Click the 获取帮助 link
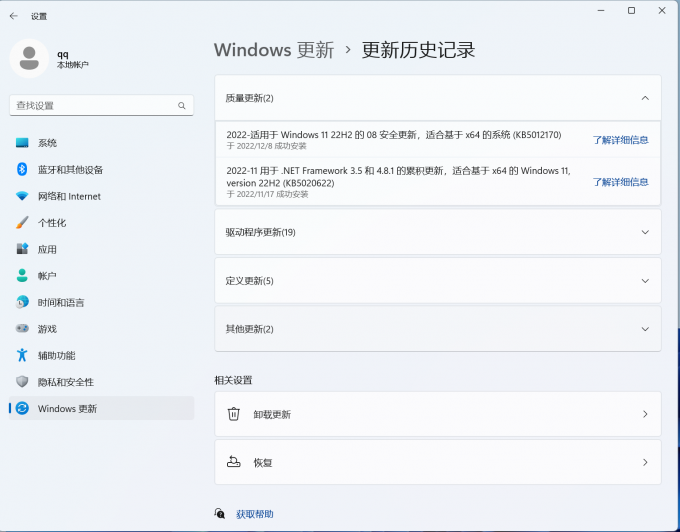The width and height of the screenshot is (680, 532). 255,514
